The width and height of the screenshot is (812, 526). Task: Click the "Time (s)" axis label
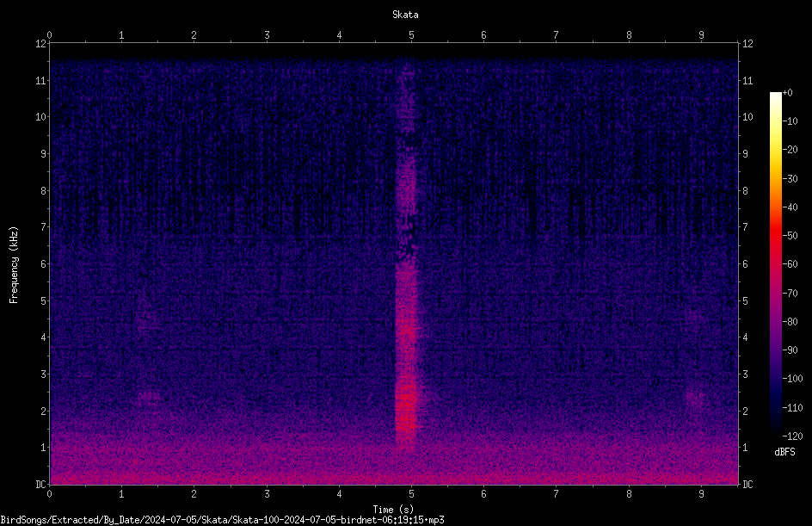coord(393,510)
